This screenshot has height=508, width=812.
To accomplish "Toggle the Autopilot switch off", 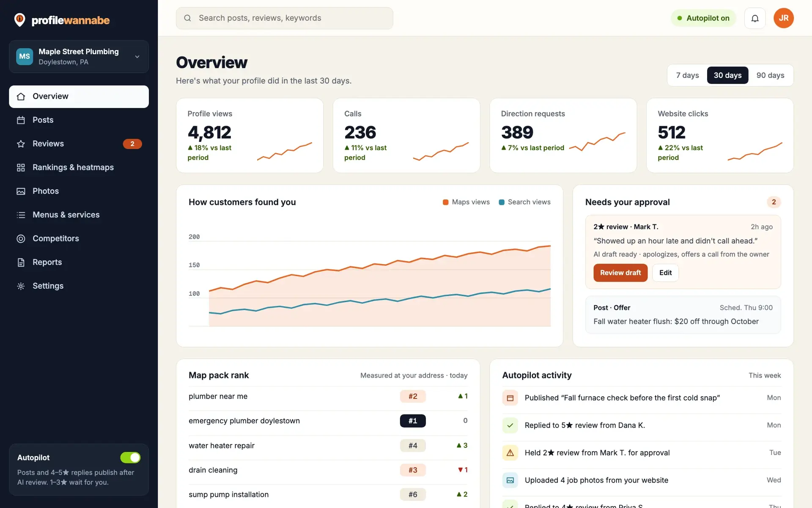I will 130,458.
